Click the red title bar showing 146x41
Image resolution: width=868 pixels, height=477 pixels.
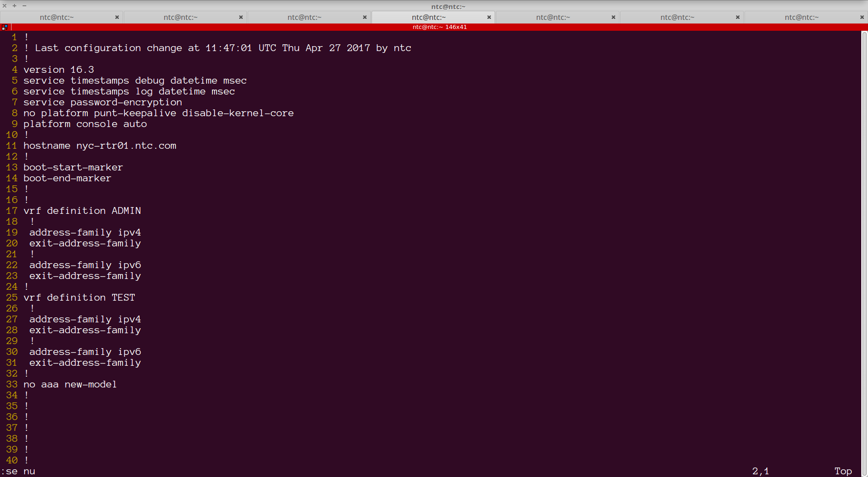[x=439, y=27]
